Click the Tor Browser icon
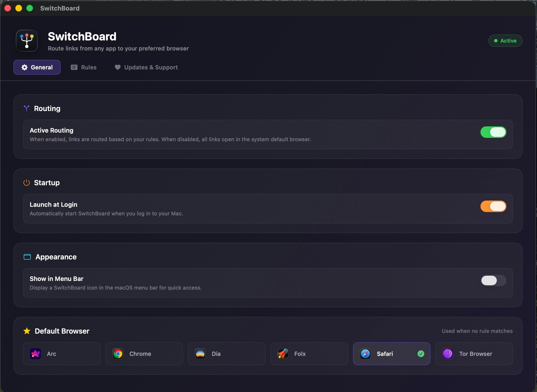Screen dimensions: 537x392 447,353
